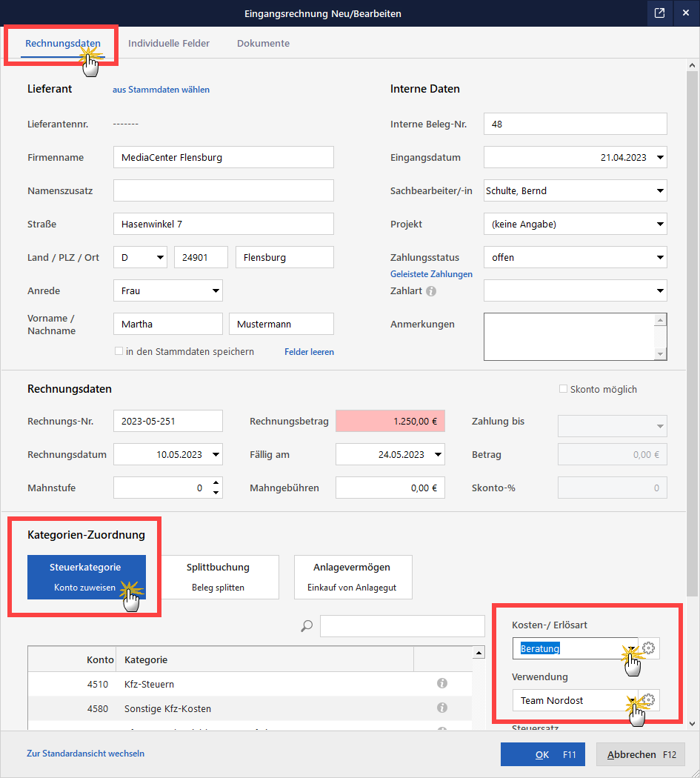The image size is (700, 778).
Task: Open the Anrede dropdown
Action: coord(214,290)
